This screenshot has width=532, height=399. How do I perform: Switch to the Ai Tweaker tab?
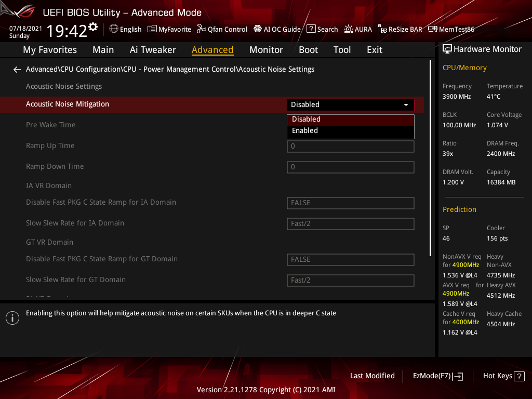click(153, 49)
